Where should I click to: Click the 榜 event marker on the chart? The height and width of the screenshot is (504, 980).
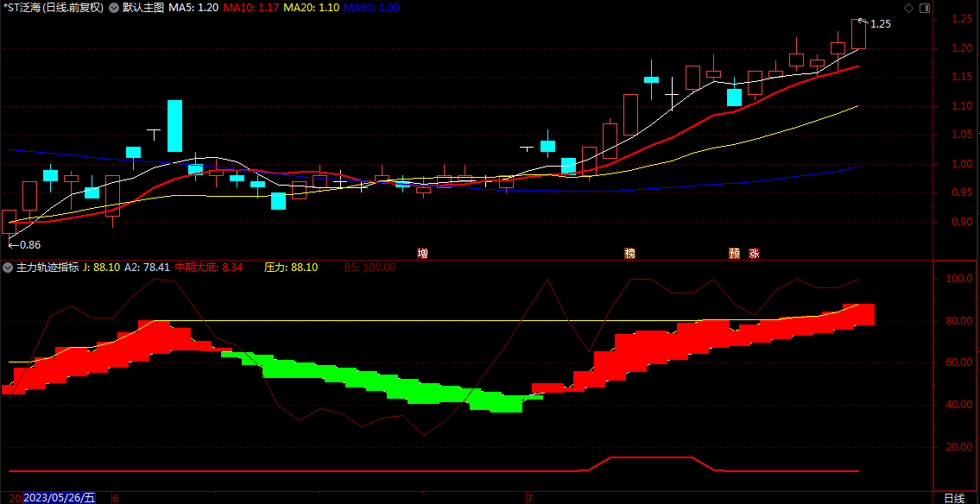click(x=629, y=253)
